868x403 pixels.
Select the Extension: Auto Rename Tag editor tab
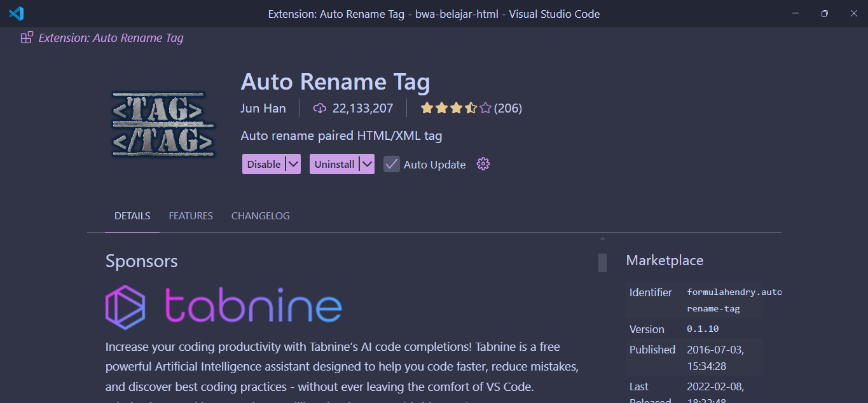click(x=102, y=38)
